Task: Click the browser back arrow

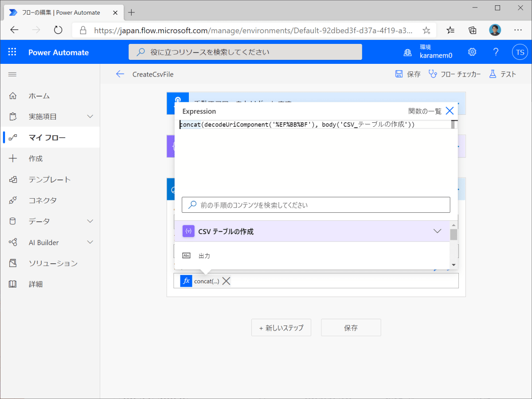Action: (15, 30)
